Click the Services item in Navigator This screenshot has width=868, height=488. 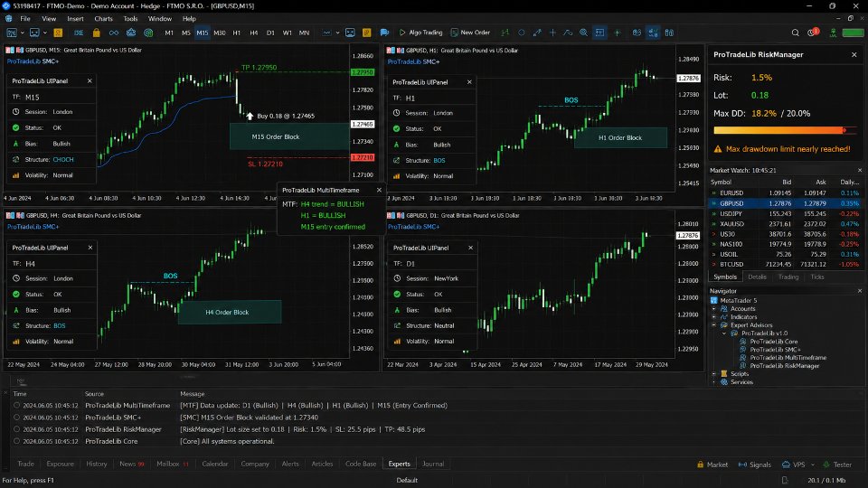pos(737,381)
